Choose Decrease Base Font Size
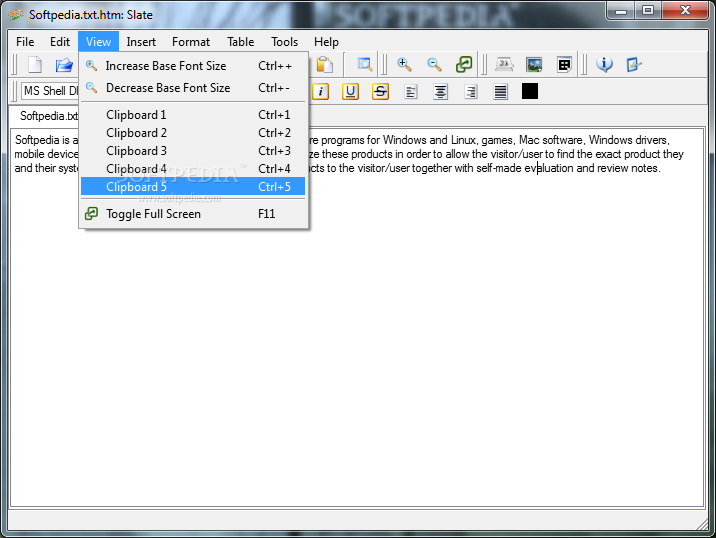 [x=193, y=88]
